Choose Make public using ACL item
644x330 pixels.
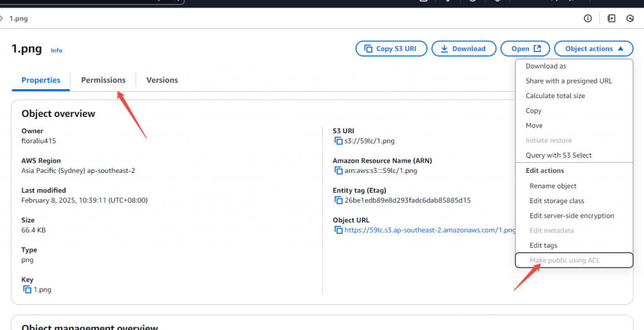tap(574, 260)
